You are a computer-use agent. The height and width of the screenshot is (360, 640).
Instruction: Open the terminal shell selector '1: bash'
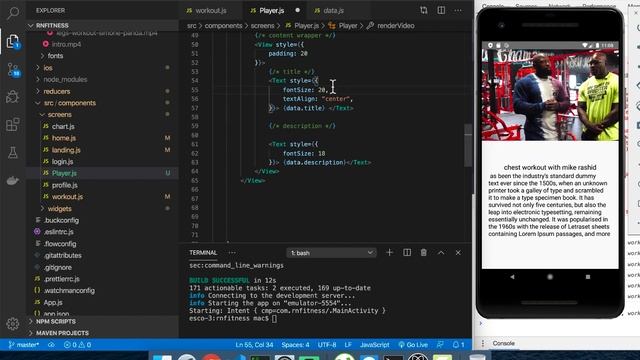(x=331, y=253)
